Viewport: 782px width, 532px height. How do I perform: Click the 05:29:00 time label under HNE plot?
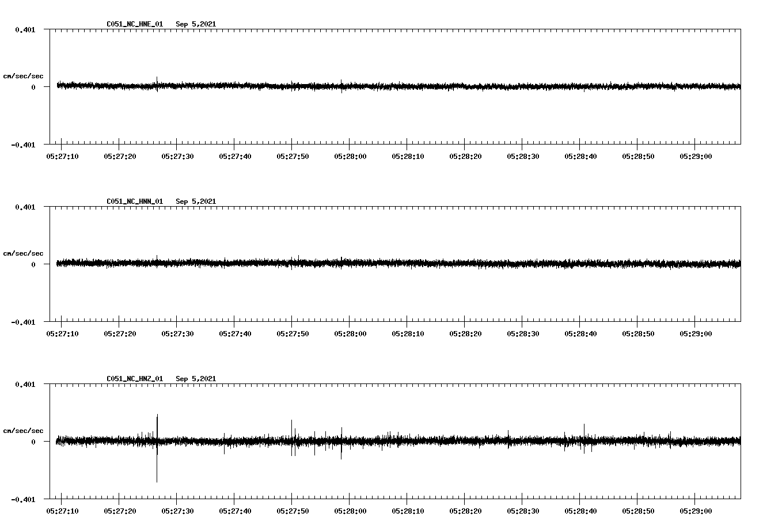(696, 157)
